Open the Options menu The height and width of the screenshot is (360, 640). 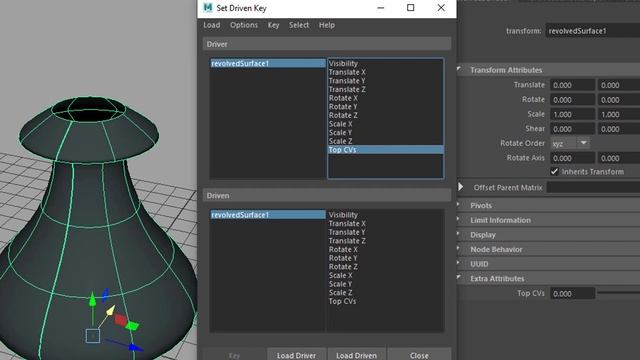244,25
